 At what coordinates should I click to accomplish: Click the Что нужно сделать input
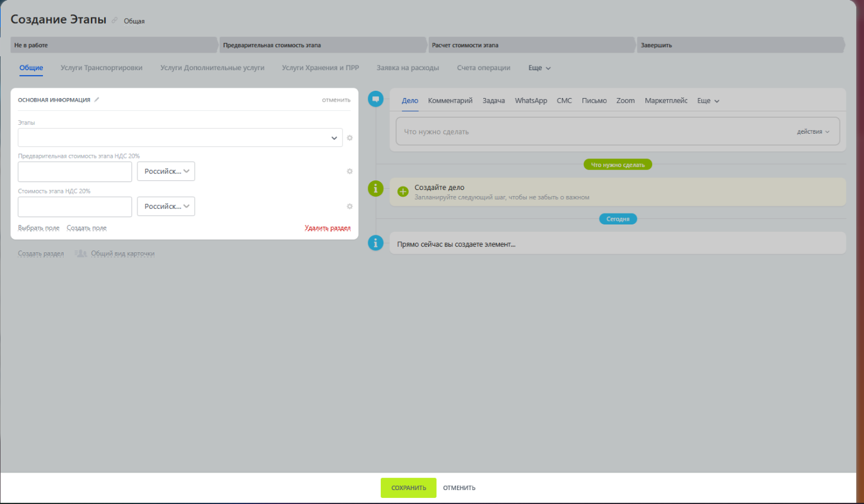coord(618,131)
